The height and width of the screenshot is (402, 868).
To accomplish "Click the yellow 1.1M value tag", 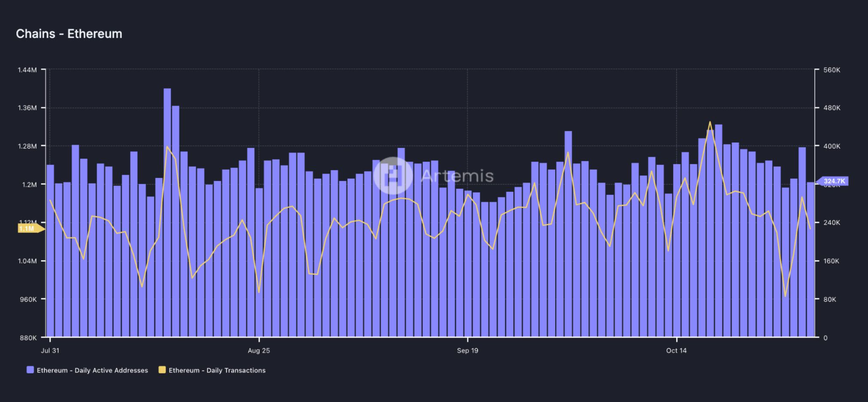I will click(28, 229).
